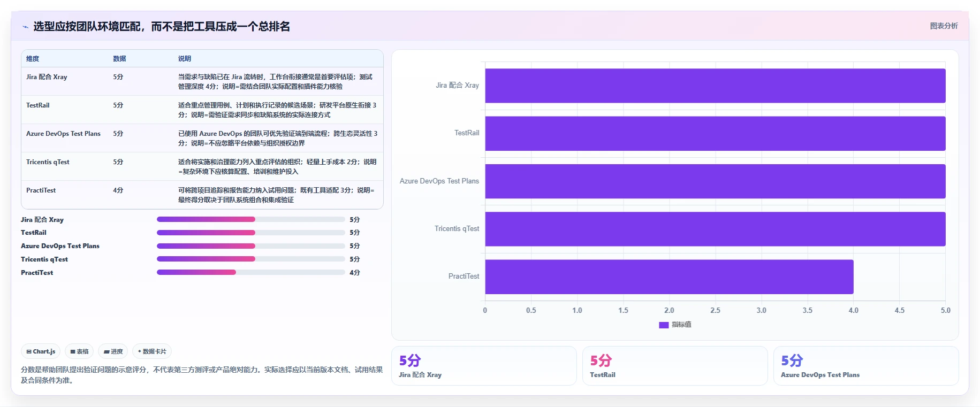Select the 进度 tag chip
The width and height of the screenshot is (980, 407).
(113, 351)
